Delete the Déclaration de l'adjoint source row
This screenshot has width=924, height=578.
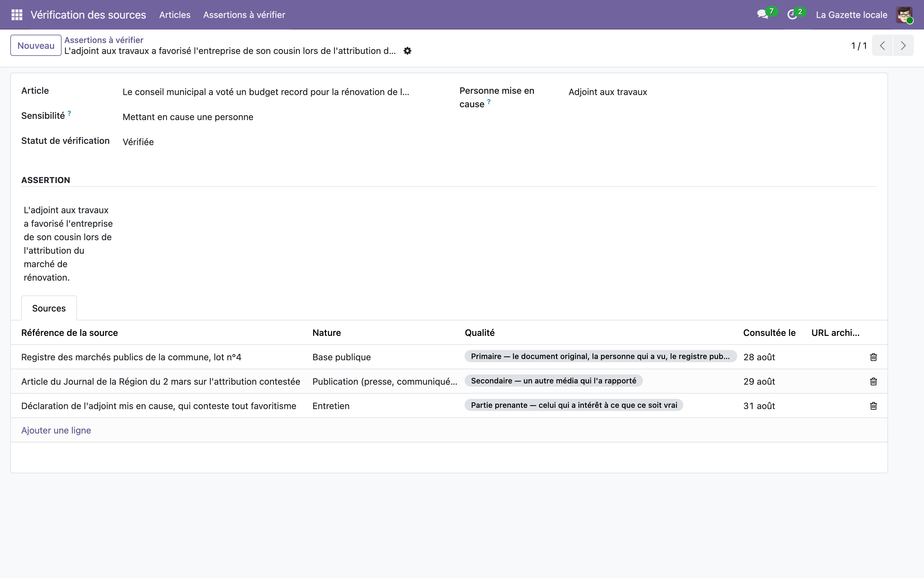click(x=873, y=406)
